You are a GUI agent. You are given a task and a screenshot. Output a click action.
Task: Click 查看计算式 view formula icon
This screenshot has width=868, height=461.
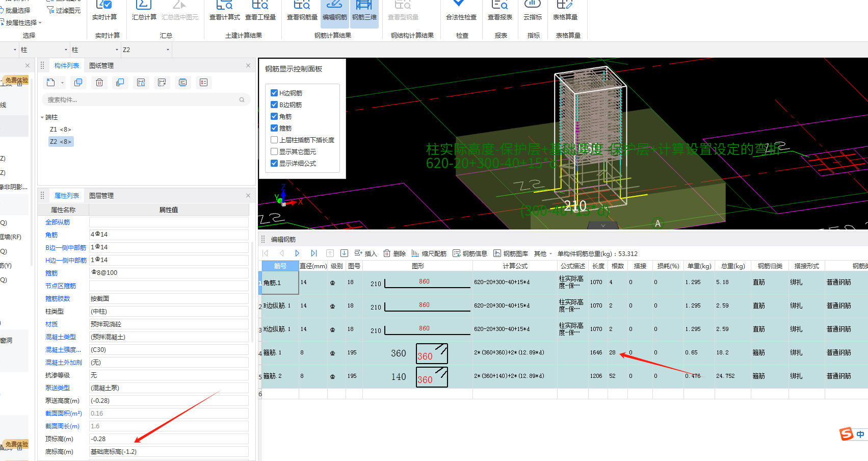coord(224,10)
